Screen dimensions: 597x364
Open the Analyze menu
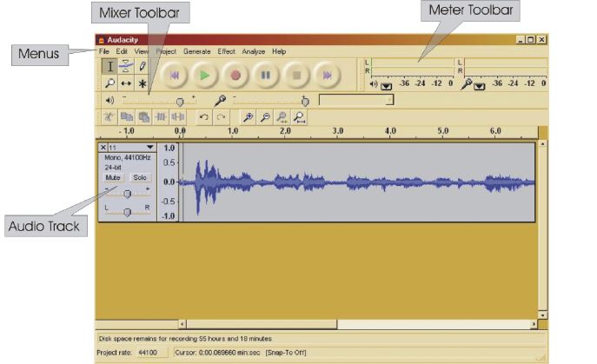[253, 51]
